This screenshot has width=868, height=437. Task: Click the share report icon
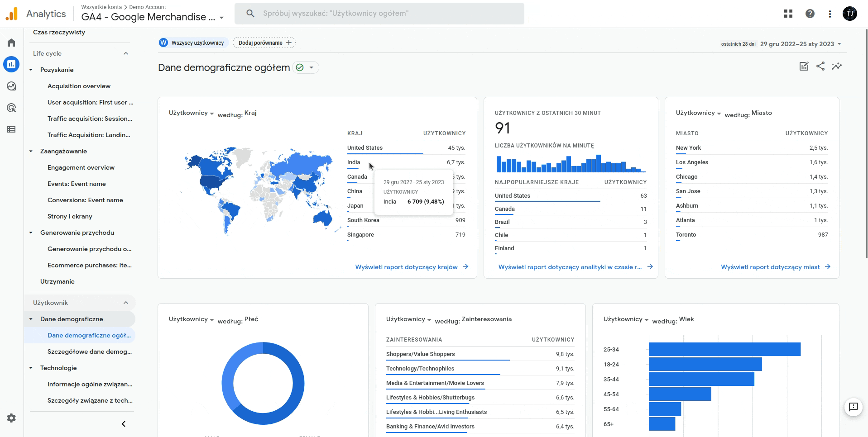point(820,66)
